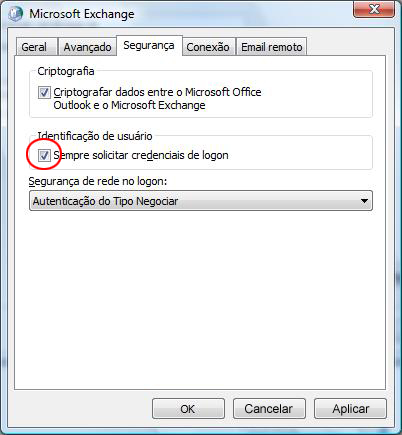Click the 'Microsoft Exchange' title bar text

82,14
